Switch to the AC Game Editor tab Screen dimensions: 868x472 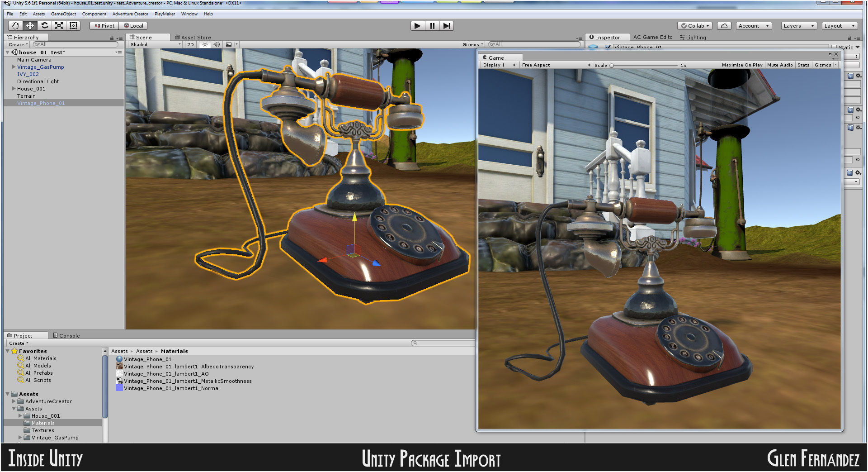[652, 38]
